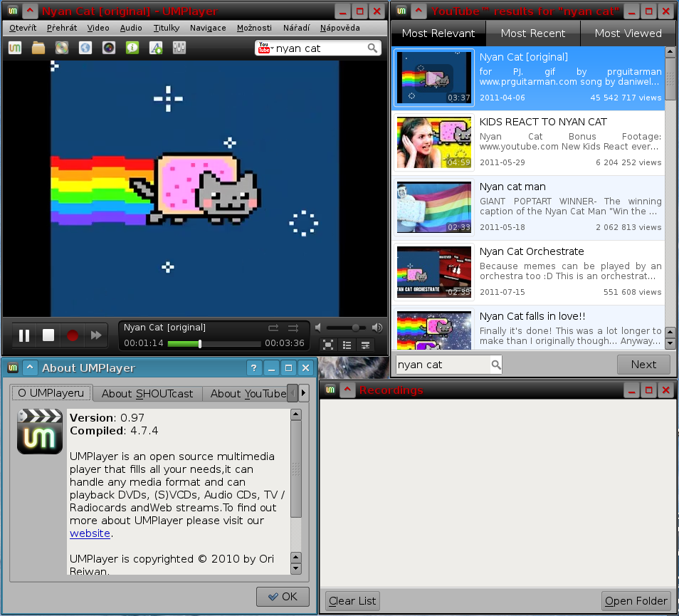Open the Možnosti menu
This screenshot has height=616, width=679.
coord(254,28)
